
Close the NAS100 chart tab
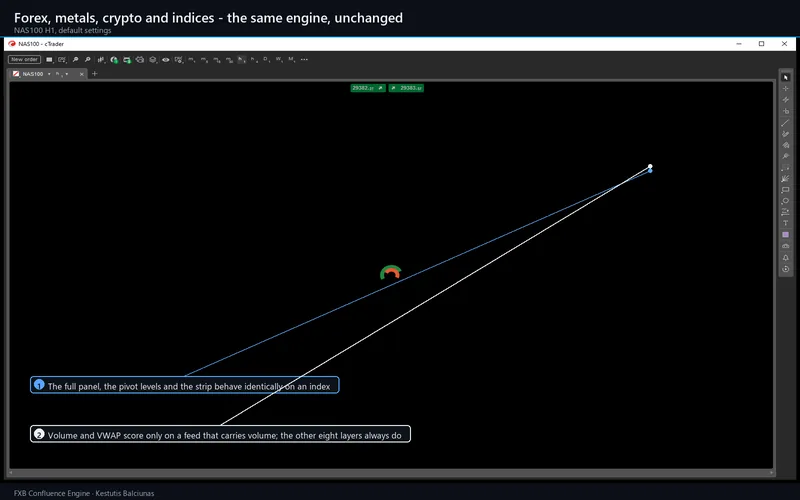[82, 74]
